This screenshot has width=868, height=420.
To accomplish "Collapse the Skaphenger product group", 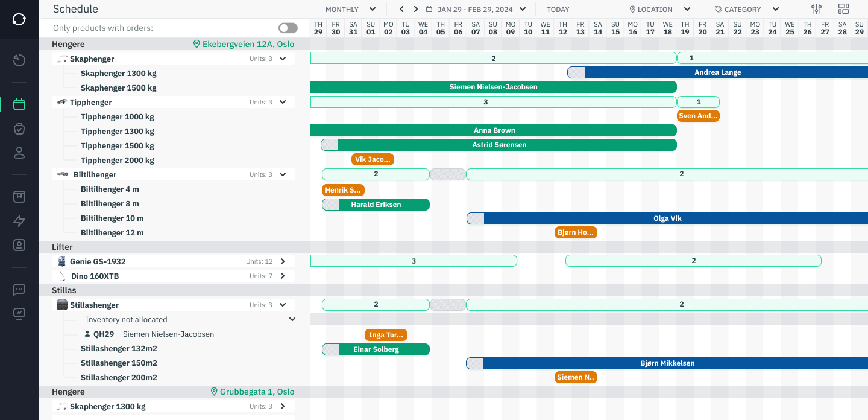I will [x=283, y=59].
